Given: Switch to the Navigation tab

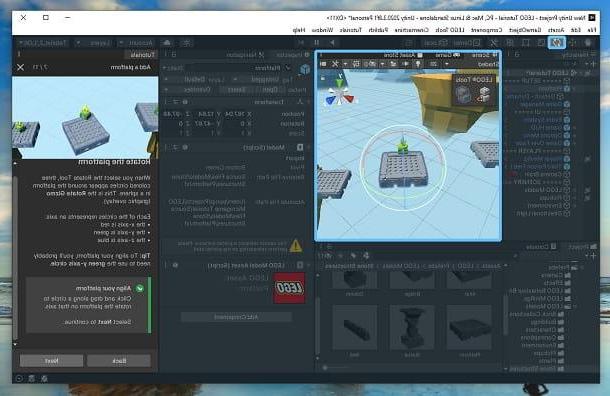Looking at the screenshot, I should (245, 55).
